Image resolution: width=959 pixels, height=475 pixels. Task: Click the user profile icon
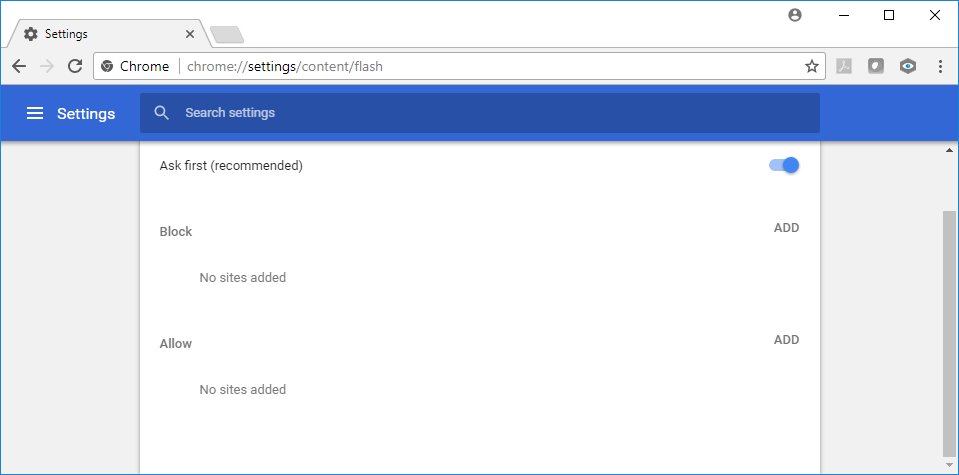pos(794,16)
